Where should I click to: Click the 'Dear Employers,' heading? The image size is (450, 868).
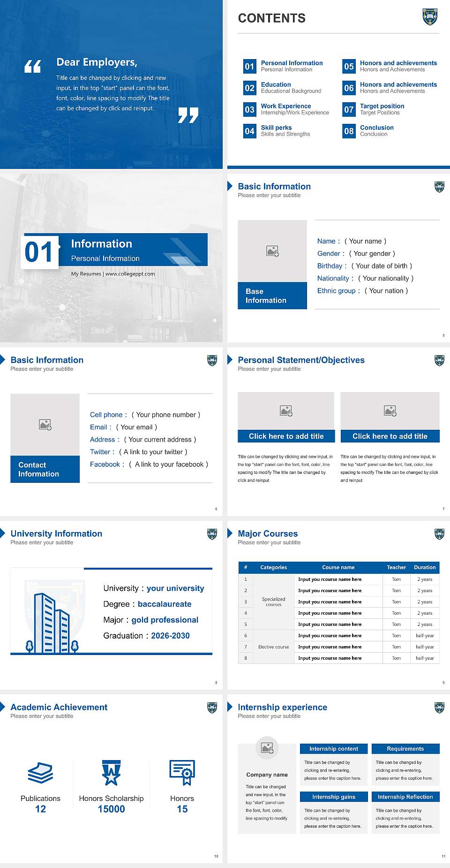97,62
